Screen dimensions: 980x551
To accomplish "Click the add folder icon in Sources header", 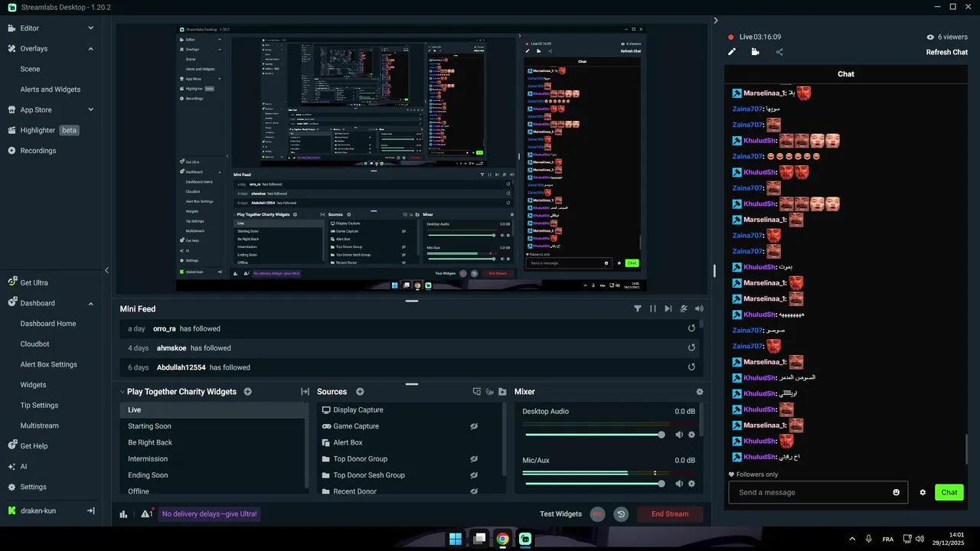I will point(502,392).
